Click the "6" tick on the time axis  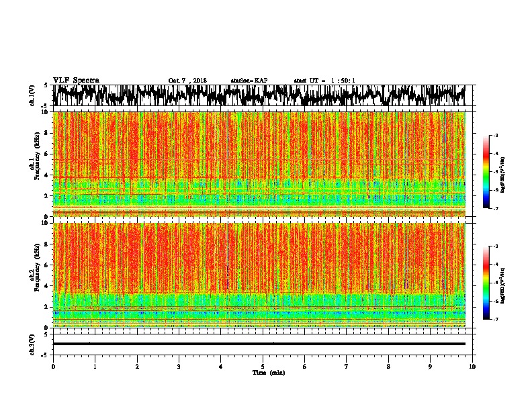click(305, 367)
